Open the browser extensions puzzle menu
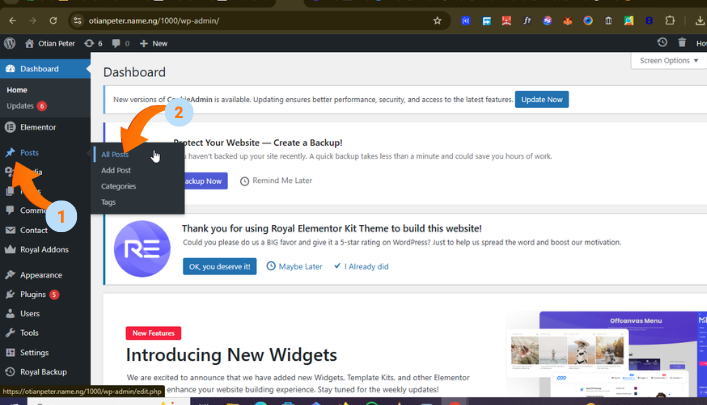Image resolution: width=707 pixels, height=405 pixels. [x=670, y=20]
